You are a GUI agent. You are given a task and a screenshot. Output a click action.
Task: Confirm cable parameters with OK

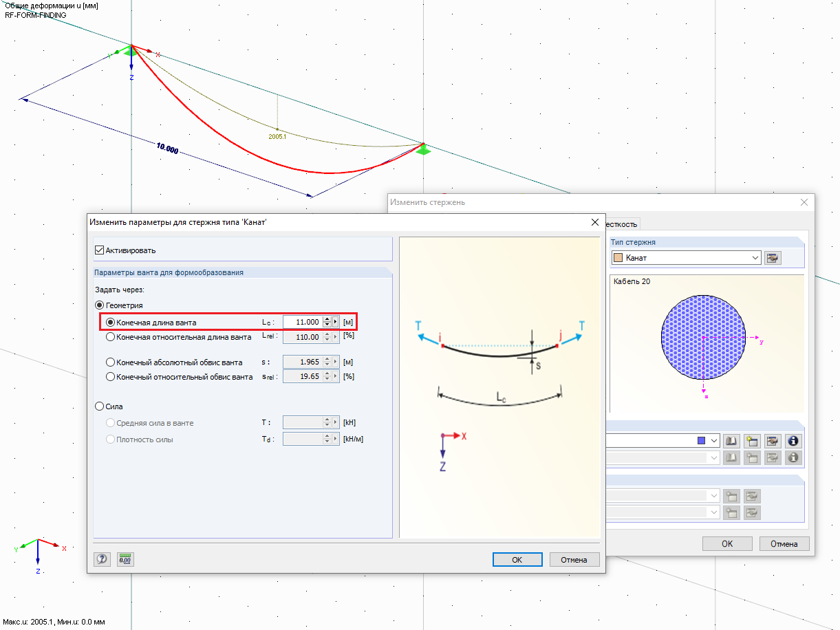pyautogui.click(x=517, y=560)
